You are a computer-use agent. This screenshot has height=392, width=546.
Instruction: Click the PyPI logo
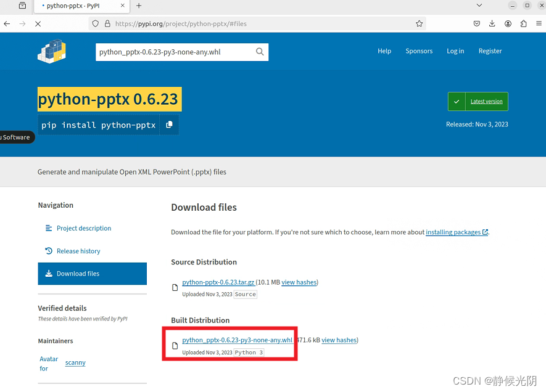[52, 51]
